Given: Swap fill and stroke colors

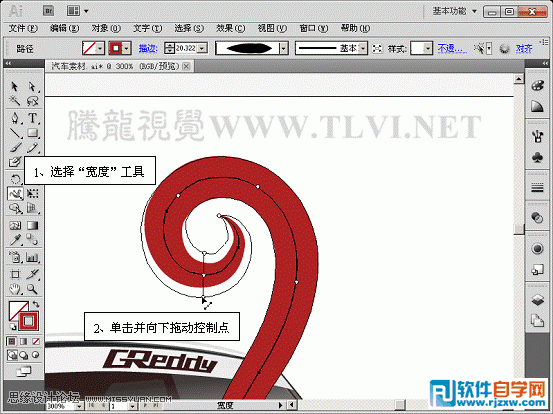Looking at the screenshot, I should (x=36, y=304).
